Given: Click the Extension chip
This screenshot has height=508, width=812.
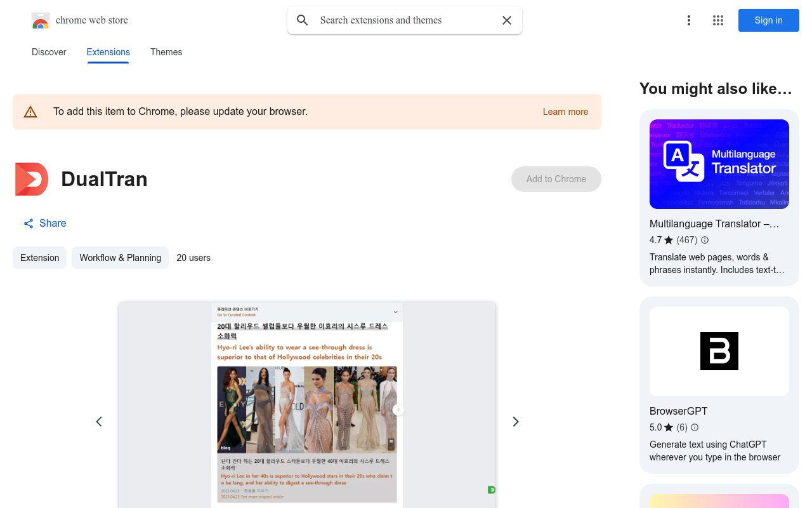Looking at the screenshot, I should (39, 258).
